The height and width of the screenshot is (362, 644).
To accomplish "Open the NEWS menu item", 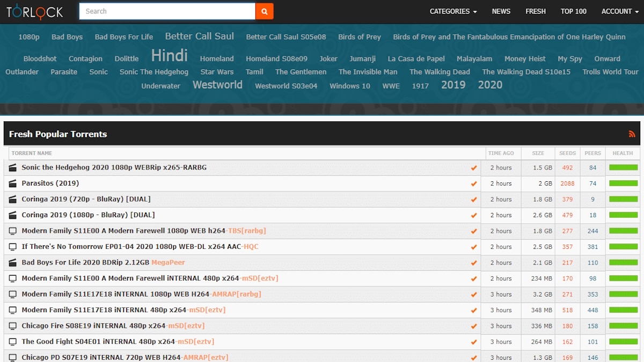I will [x=501, y=11].
